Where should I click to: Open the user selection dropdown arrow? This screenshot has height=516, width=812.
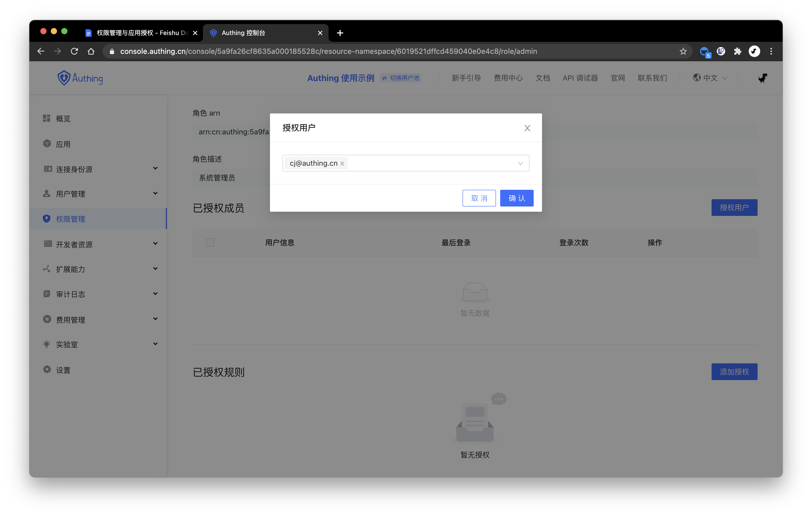[520, 163]
